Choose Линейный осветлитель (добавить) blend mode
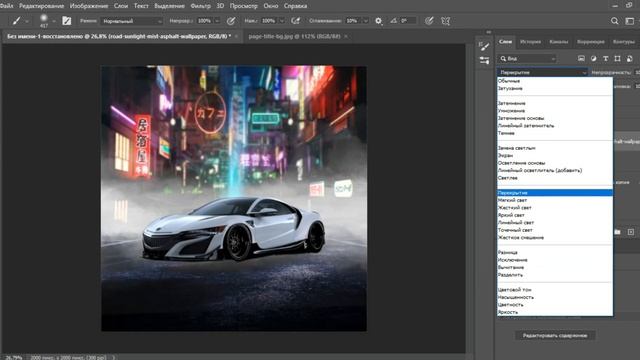 tap(540, 171)
